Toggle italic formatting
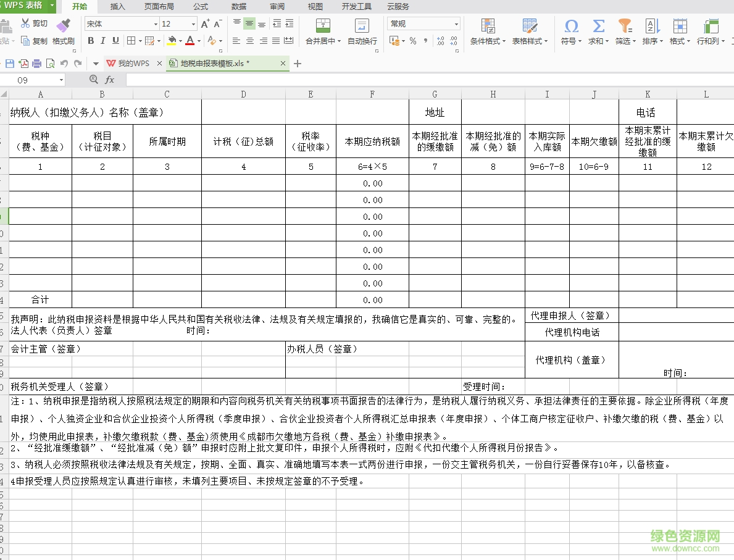The image size is (734, 560). pyautogui.click(x=104, y=40)
